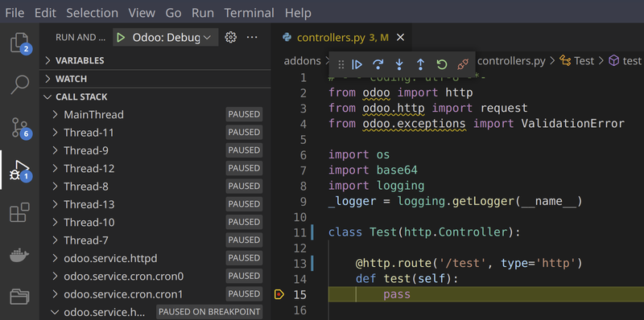Click the debug toolbar drag handle
Viewport: 644px width, 320px height.
click(341, 64)
